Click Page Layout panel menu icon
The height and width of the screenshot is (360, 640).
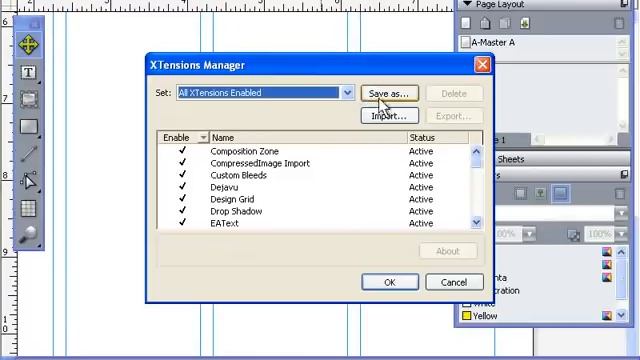624,4
